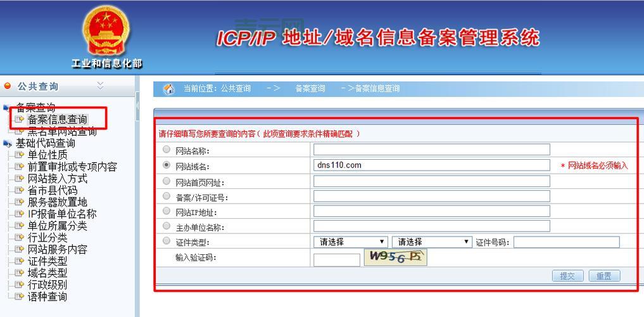Click icon next to 备案信息查询
This screenshot has height=317, width=644.
[x=19, y=120]
